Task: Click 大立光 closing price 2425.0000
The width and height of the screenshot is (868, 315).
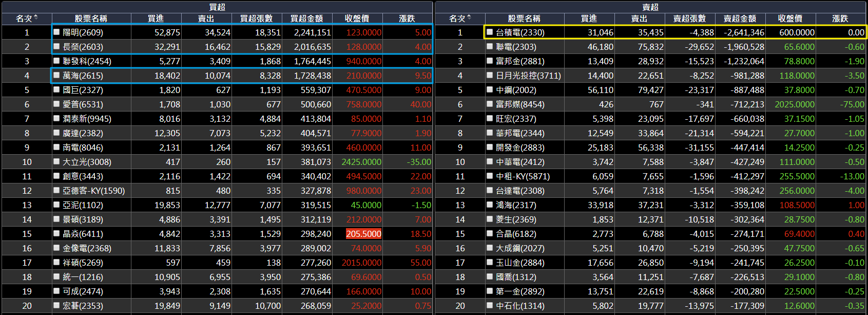Action: pos(361,162)
